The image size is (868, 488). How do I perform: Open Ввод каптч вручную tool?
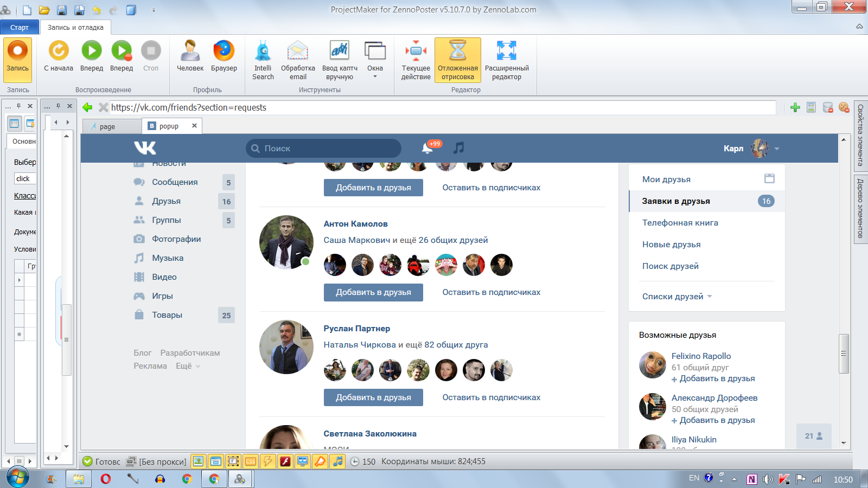(x=340, y=60)
